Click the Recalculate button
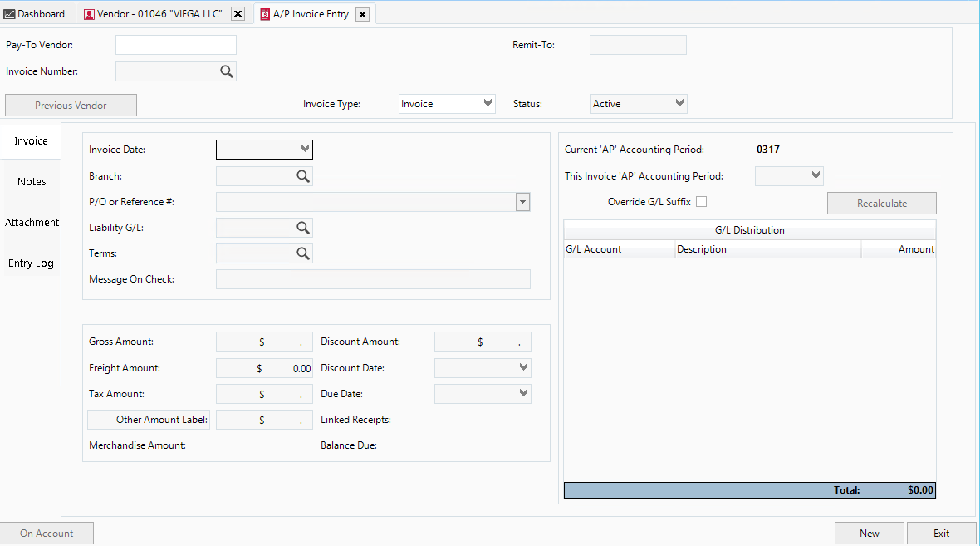Image resolution: width=980 pixels, height=546 pixels. point(881,203)
